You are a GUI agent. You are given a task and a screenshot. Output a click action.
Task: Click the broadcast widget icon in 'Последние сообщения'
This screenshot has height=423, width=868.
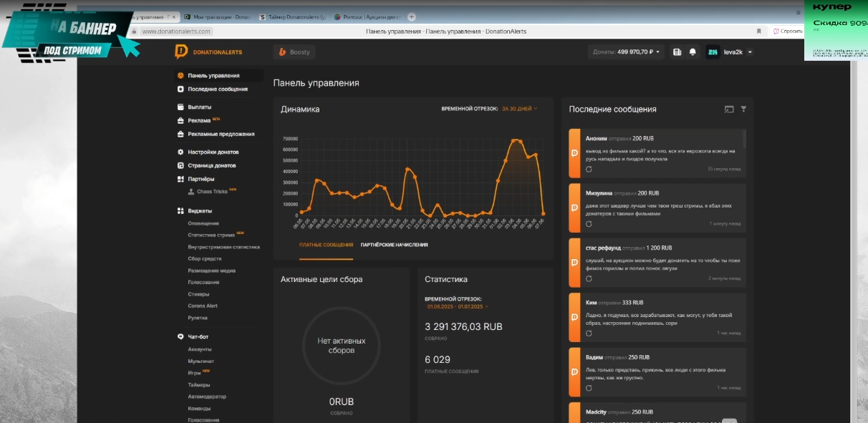click(729, 110)
